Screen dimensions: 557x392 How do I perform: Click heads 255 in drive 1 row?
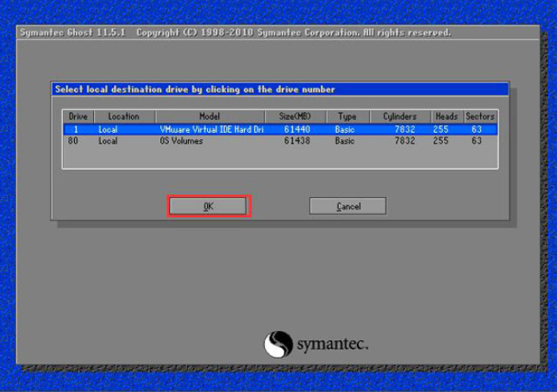(x=441, y=129)
